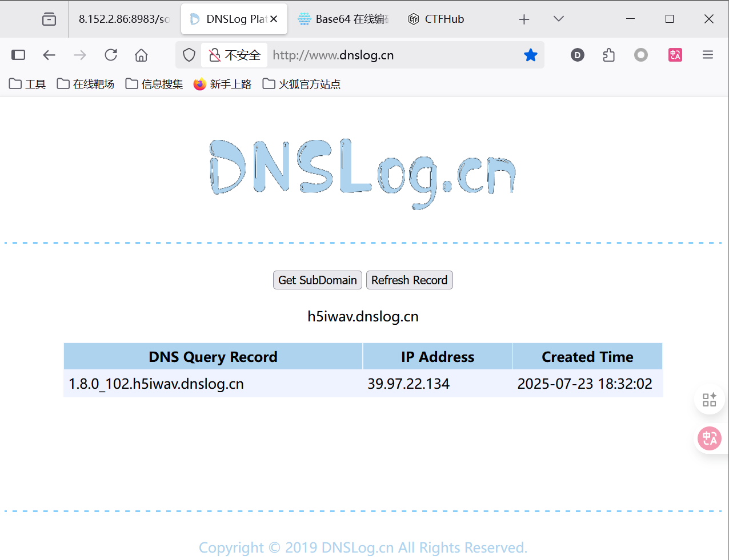
Task: Click the Copyright 2019 DNSLog.cn footer text
Action: [x=363, y=548]
